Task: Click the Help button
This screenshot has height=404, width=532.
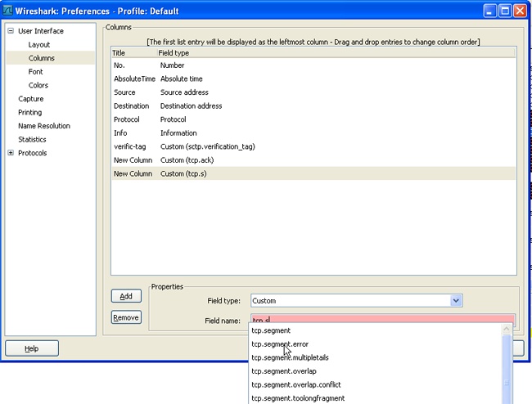Action: coord(32,348)
